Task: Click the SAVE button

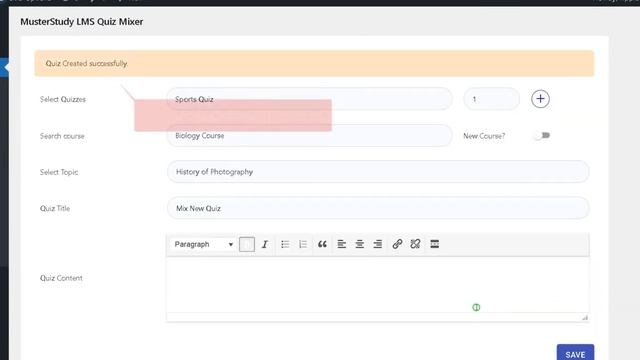Action: (x=575, y=353)
